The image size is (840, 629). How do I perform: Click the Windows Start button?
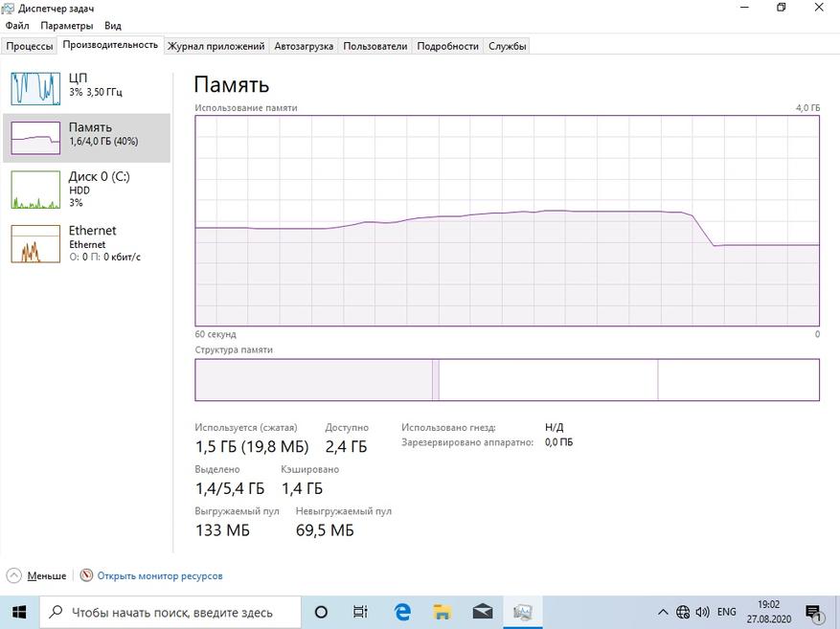19,612
